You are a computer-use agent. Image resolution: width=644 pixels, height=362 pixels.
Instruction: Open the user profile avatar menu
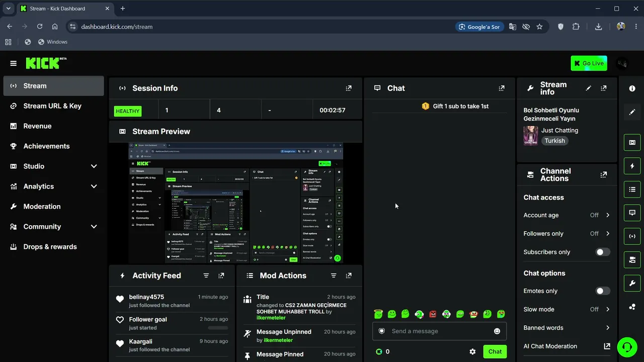pyautogui.click(x=622, y=63)
